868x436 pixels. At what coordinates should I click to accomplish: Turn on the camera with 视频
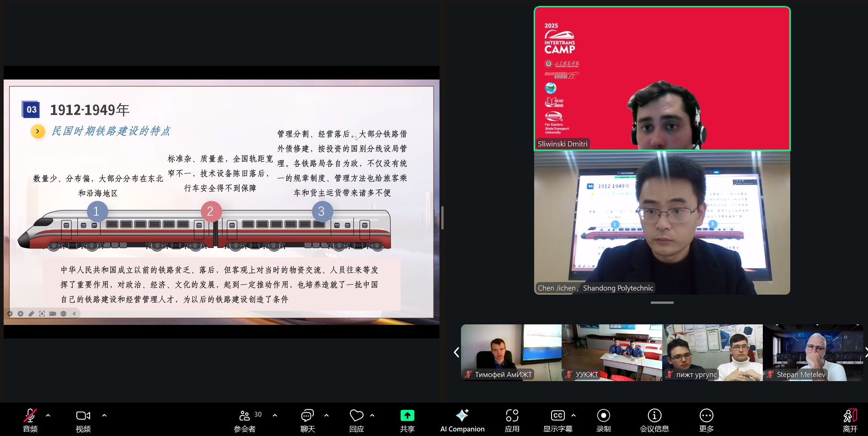(x=83, y=420)
